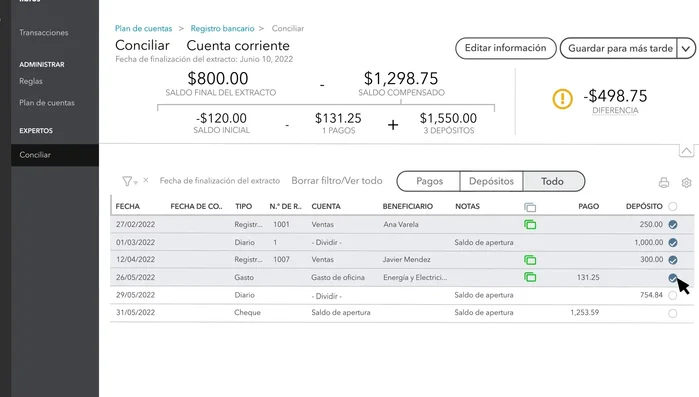Open Guardar para más tarde dropdown arrow

686,48
